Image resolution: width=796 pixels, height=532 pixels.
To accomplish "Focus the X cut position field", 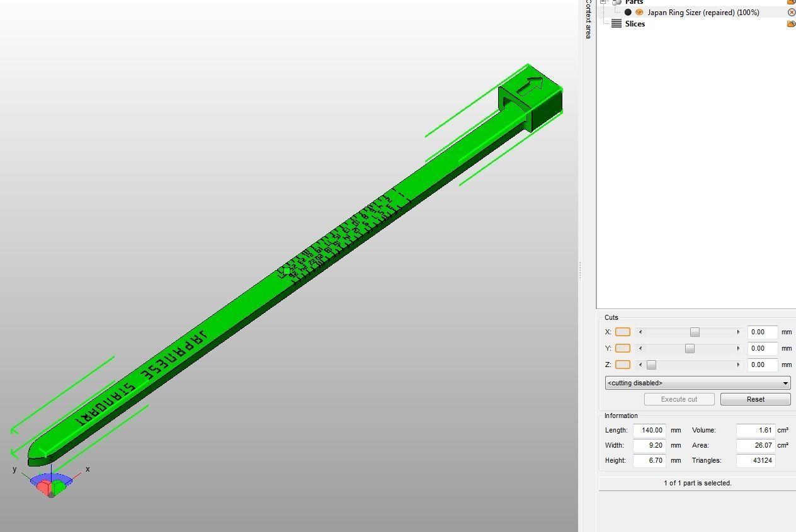I will [762, 332].
